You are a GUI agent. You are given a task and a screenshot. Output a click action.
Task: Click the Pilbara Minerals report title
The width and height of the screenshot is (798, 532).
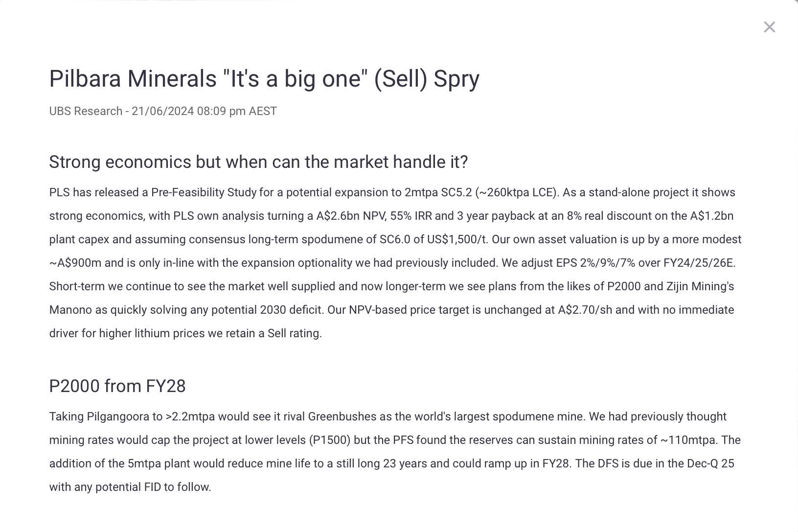click(264, 79)
